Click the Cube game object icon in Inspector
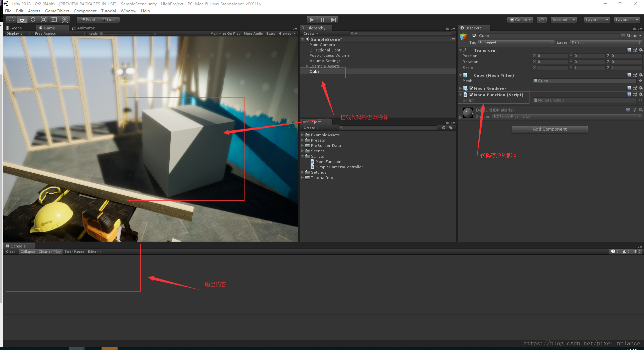This screenshot has height=350, width=644. pos(463,37)
